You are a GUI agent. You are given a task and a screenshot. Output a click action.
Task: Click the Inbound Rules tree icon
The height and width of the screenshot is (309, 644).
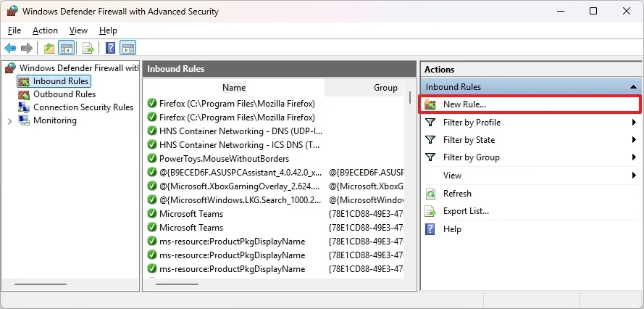coord(24,81)
